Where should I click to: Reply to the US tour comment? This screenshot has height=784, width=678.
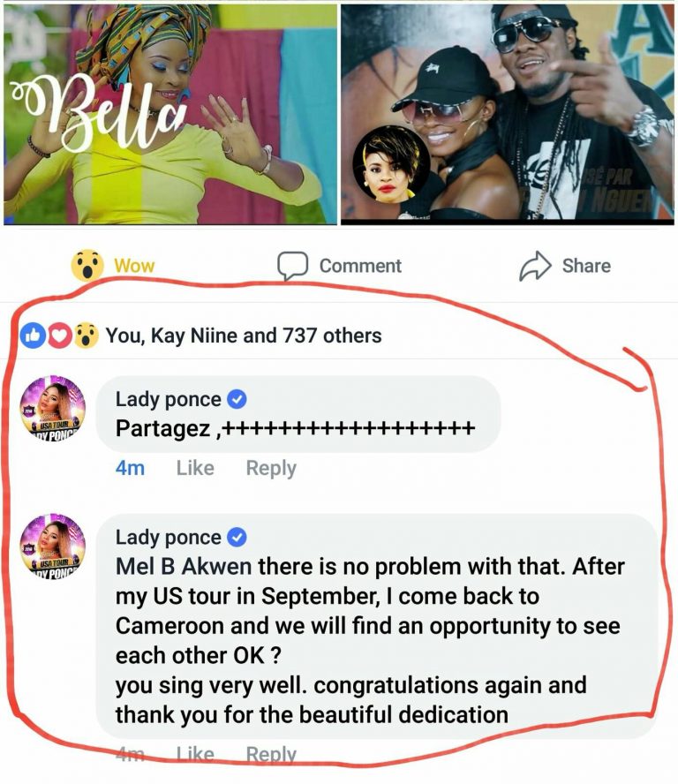271,753
